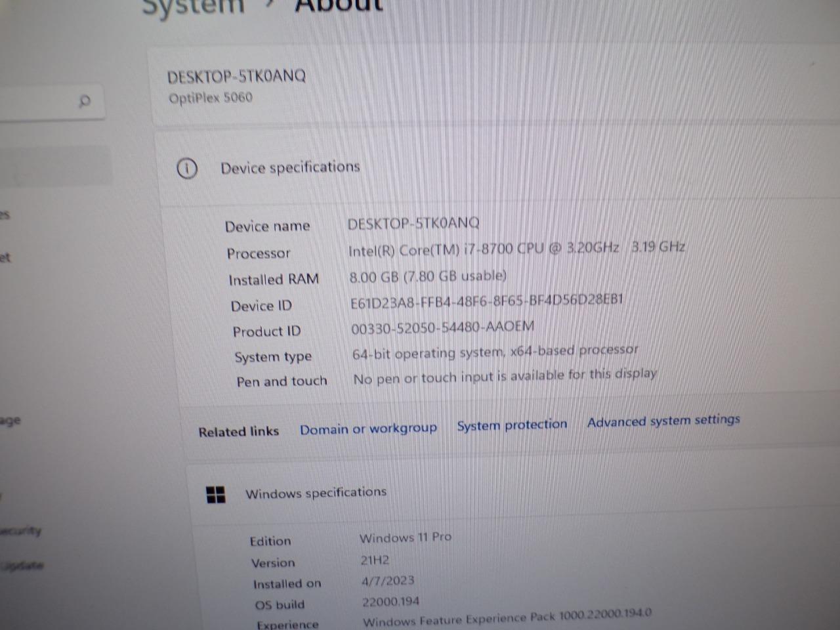The image size is (840, 630).
Task: Click the magnifier icon in Settings search
Action: pyautogui.click(x=84, y=102)
